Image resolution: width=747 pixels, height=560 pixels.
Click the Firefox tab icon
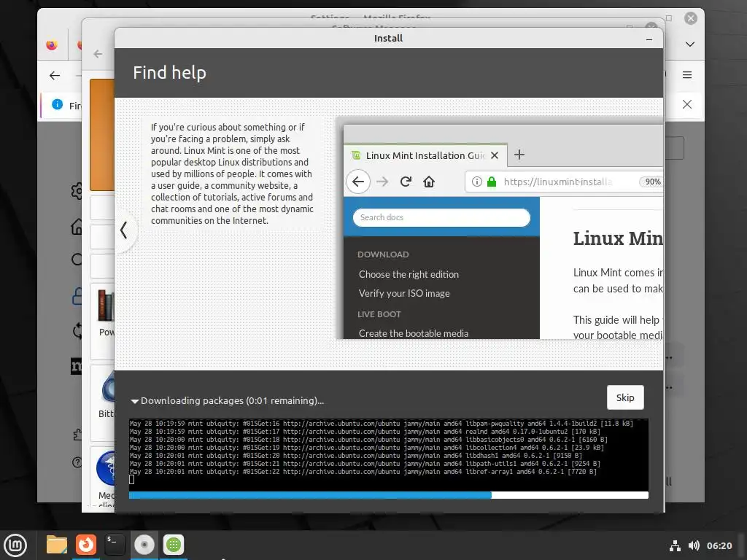[x=52, y=44]
